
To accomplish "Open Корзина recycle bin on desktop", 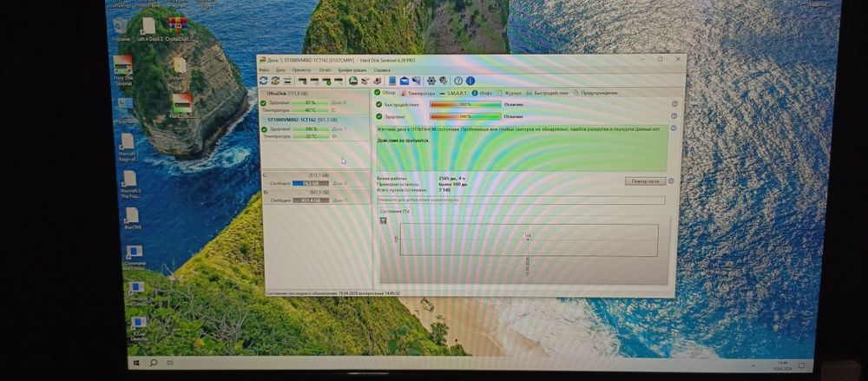I will pos(120,29).
